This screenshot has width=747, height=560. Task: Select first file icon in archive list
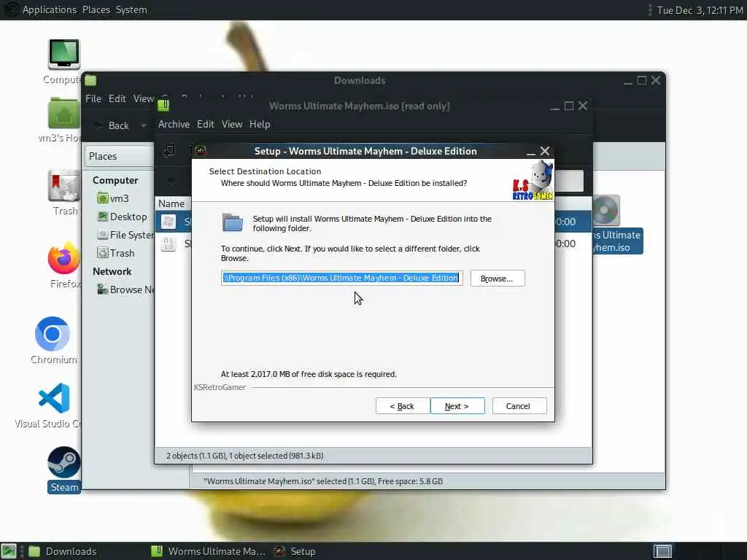[169, 222]
